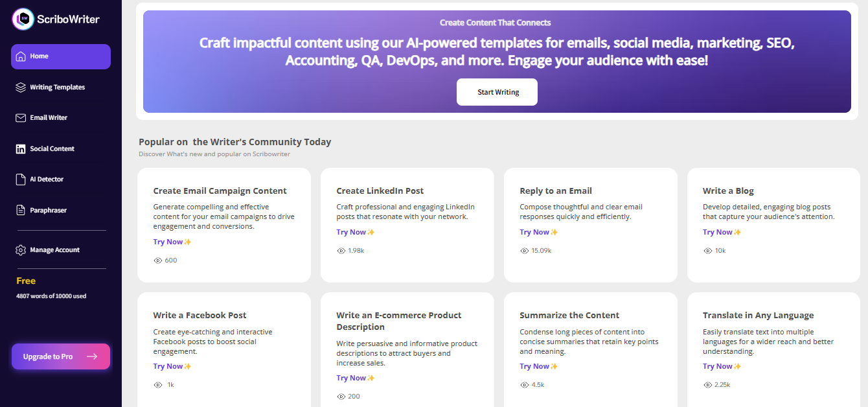Open the Writing Templates menu item

[57, 87]
